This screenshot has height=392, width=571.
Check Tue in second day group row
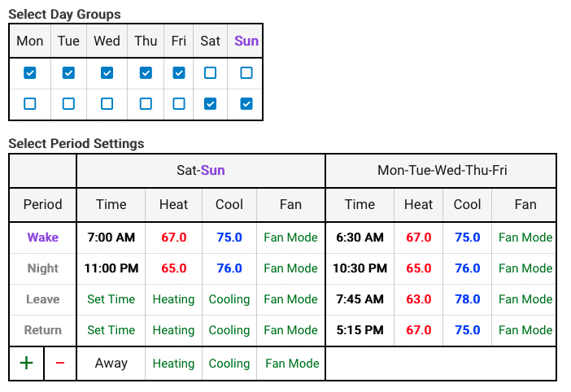click(x=68, y=104)
